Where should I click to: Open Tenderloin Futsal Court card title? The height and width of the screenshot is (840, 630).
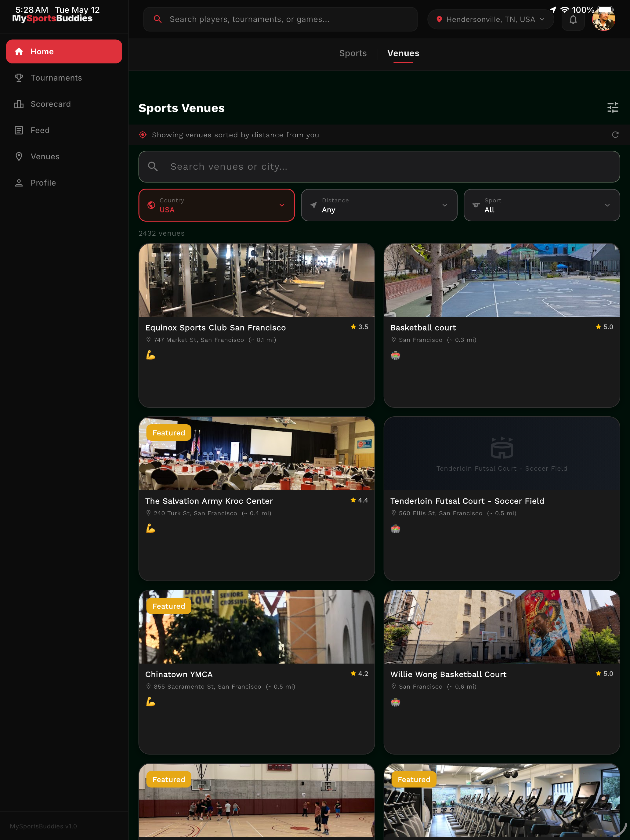(x=467, y=501)
